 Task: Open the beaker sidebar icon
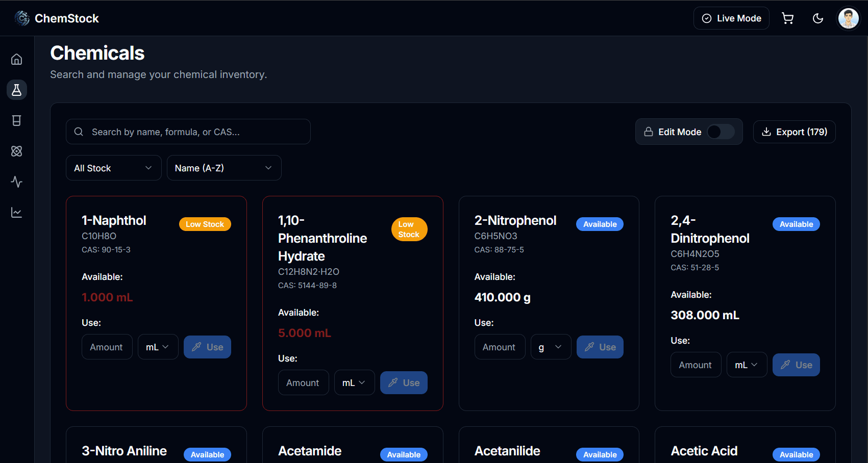pos(17,120)
